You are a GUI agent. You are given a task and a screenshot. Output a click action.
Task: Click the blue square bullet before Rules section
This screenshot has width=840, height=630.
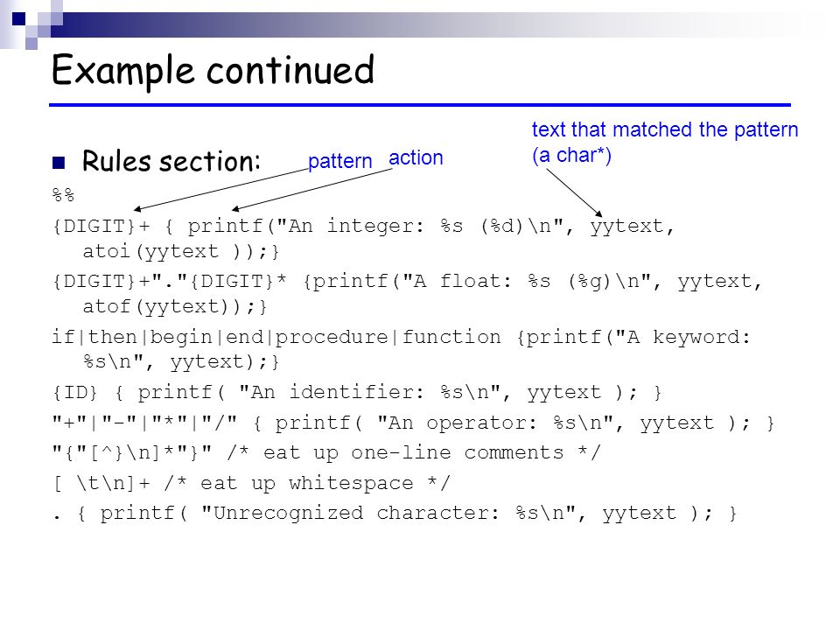coord(59,163)
